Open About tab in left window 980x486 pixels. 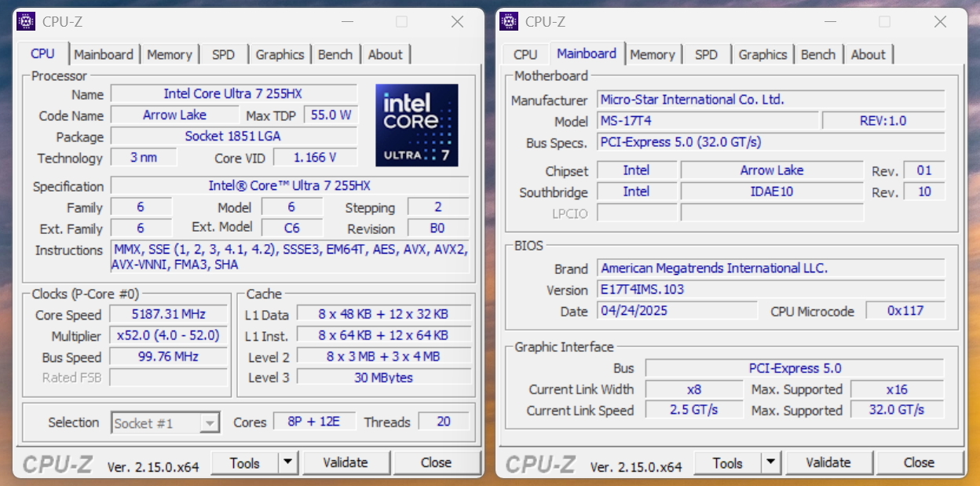[386, 55]
